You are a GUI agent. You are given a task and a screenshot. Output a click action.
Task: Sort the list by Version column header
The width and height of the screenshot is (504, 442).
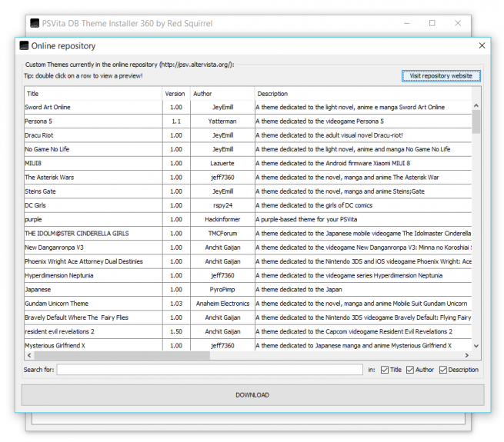click(x=175, y=94)
